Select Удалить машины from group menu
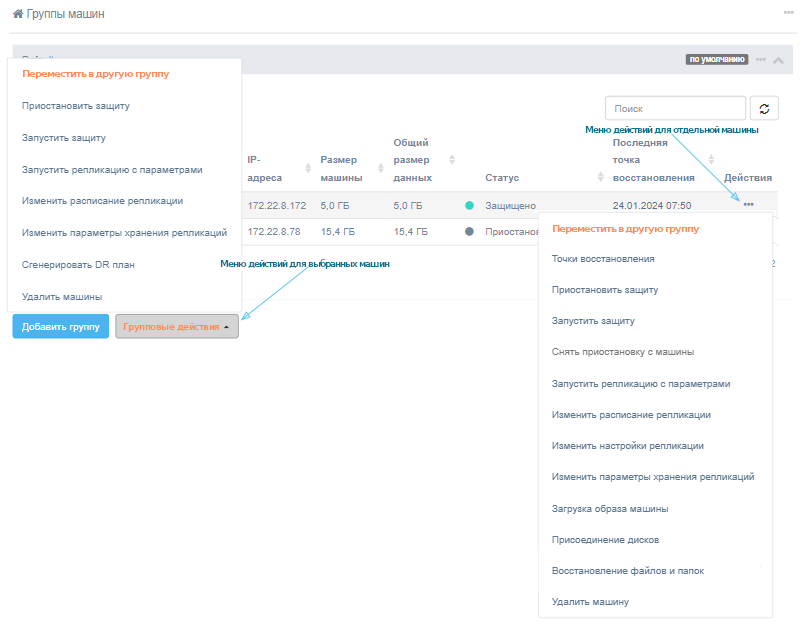The width and height of the screenshot is (803, 633). click(62, 297)
